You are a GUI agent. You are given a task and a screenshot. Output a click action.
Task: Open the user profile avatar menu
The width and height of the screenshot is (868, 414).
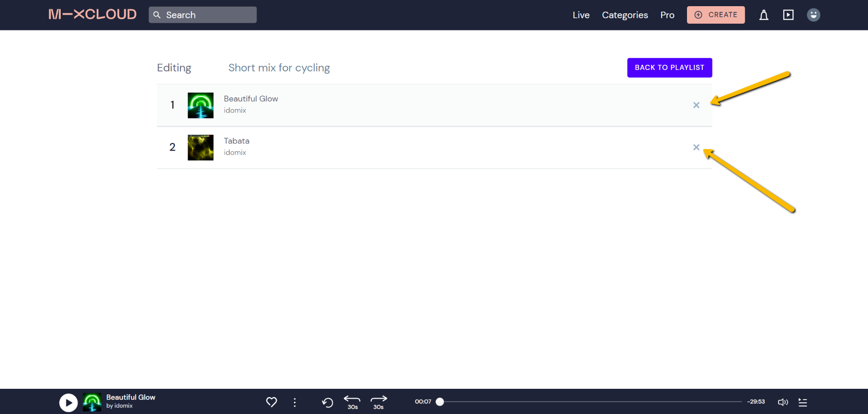813,15
